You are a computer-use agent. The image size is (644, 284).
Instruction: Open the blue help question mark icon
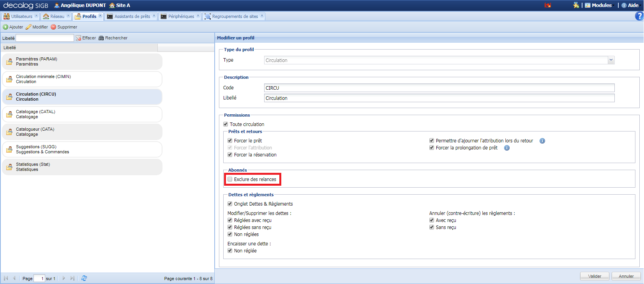pyautogui.click(x=639, y=16)
